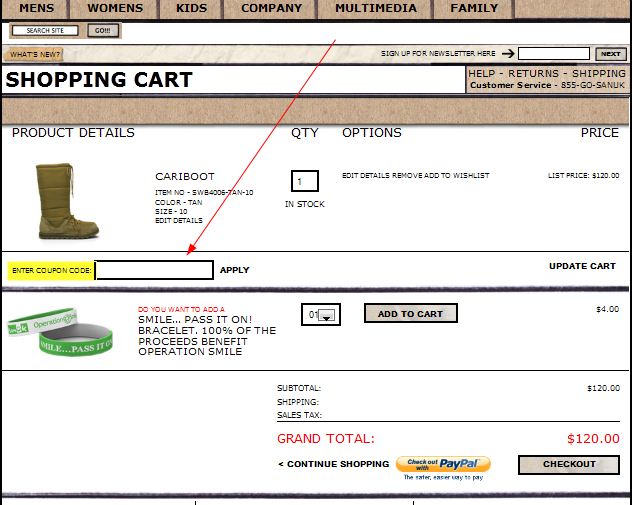Click the Continue Shopping link
This screenshot has height=505, width=632.
(x=334, y=464)
